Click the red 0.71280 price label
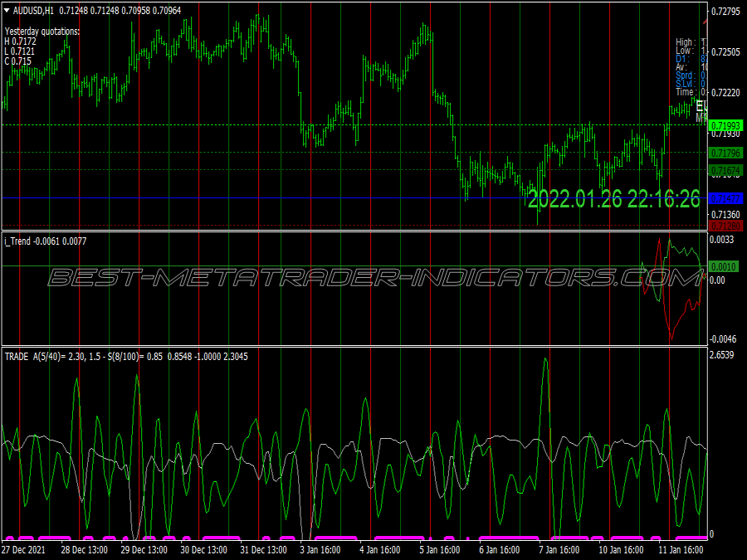Viewport: 747px width, 560px height. tap(725, 226)
